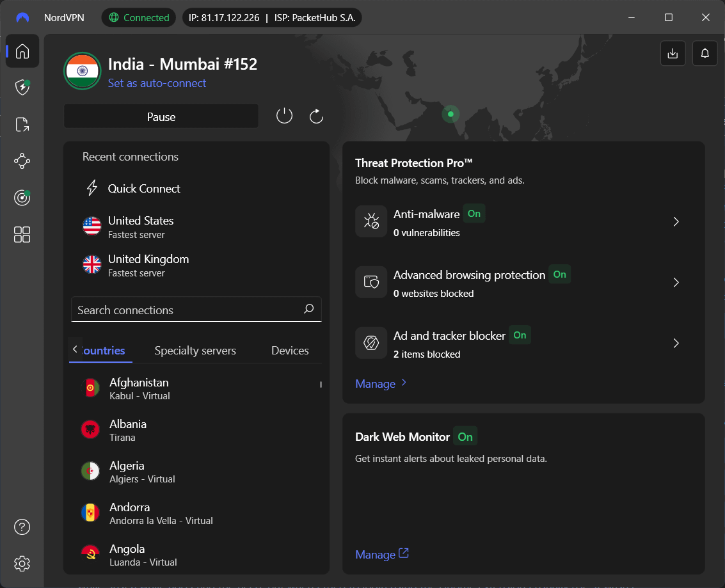Toggle the Anti-malware On status badge
The width and height of the screenshot is (725, 588).
tap(474, 214)
